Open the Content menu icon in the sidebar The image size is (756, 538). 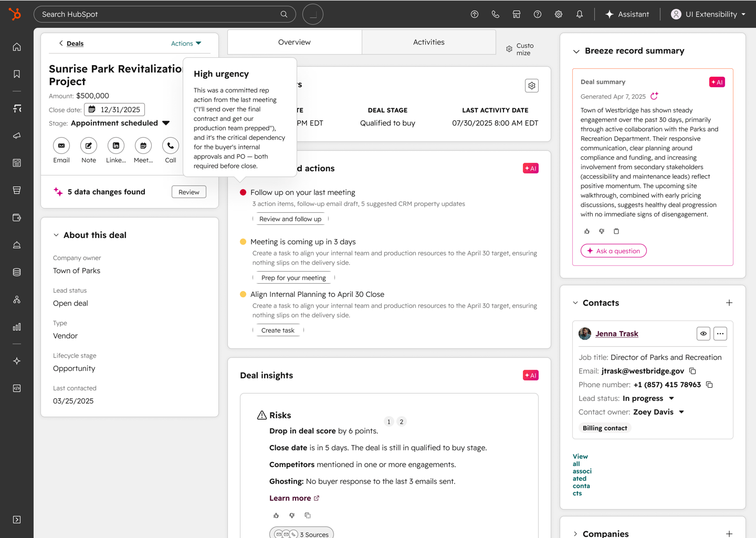[x=17, y=163]
